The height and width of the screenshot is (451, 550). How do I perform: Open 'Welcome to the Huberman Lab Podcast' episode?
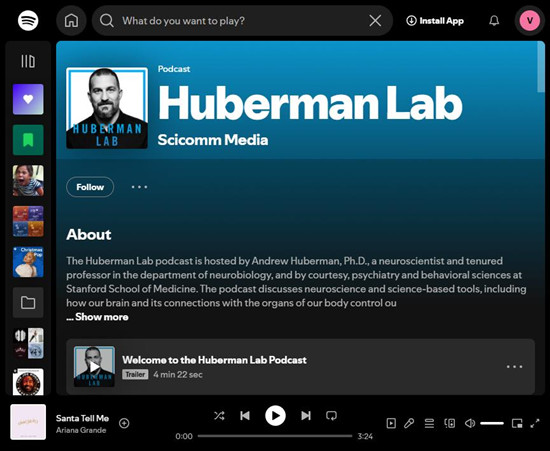tap(214, 360)
